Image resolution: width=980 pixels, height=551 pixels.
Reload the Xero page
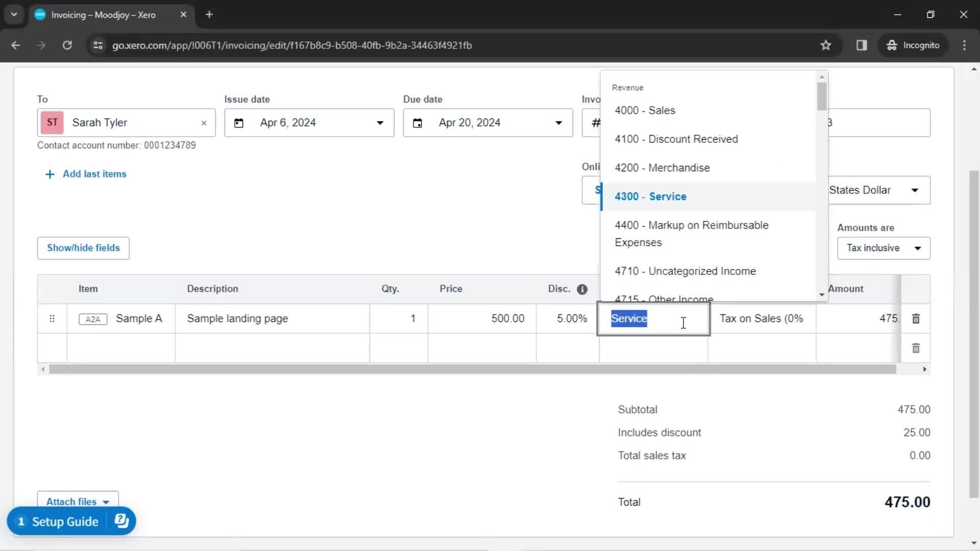67,45
